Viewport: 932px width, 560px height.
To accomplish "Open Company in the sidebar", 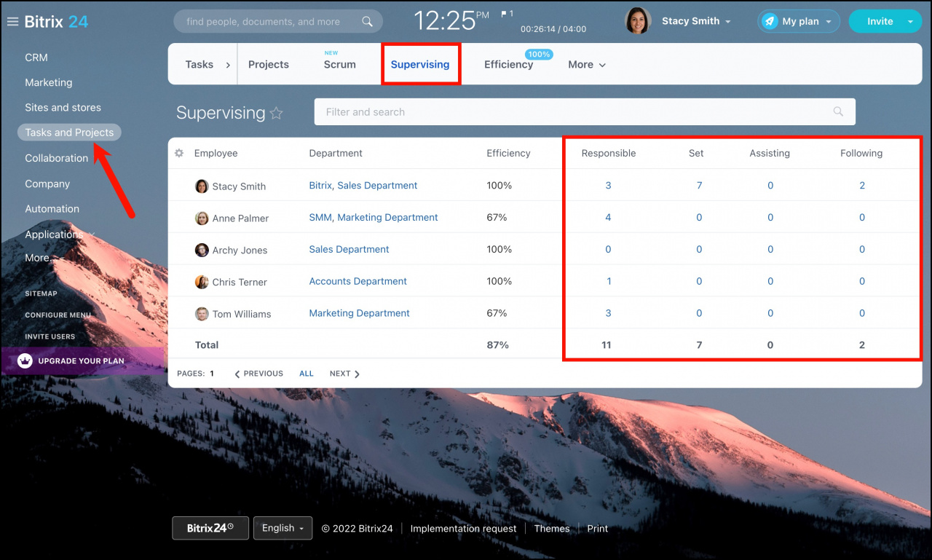I will click(47, 184).
